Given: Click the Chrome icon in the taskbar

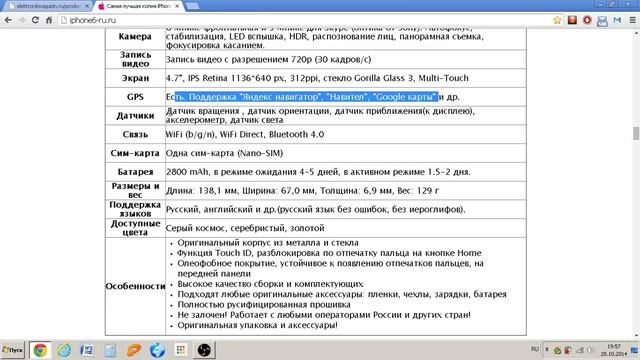Looking at the screenshot, I should click(x=40, y=350).
